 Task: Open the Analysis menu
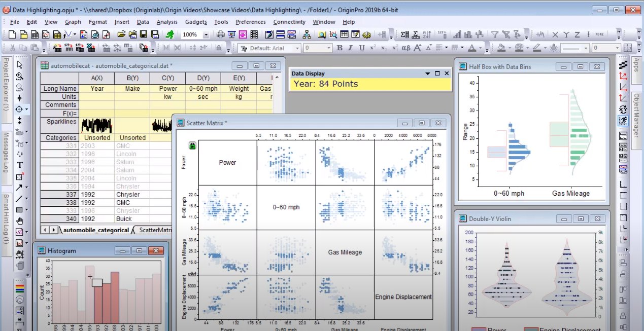[x=167, y=22]
